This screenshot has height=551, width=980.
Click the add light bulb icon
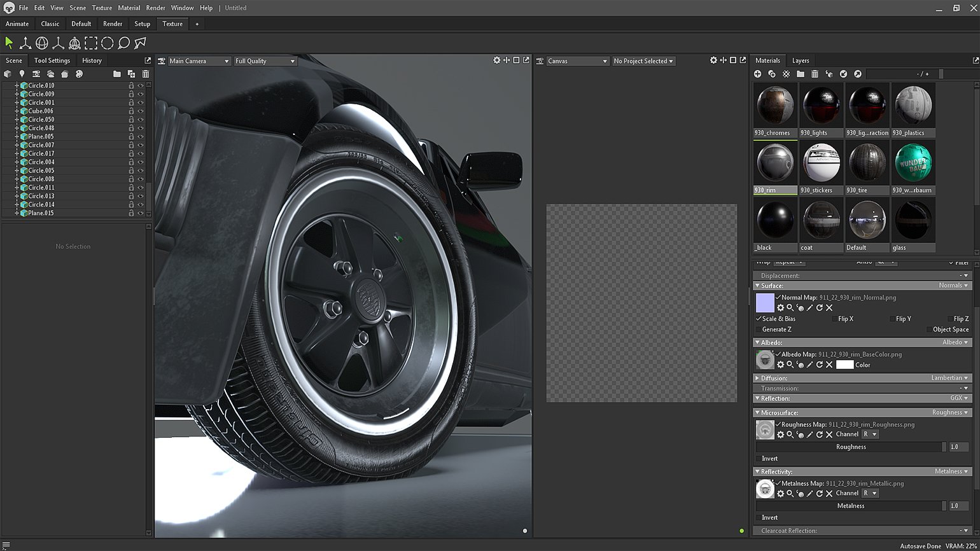(22, 74)
